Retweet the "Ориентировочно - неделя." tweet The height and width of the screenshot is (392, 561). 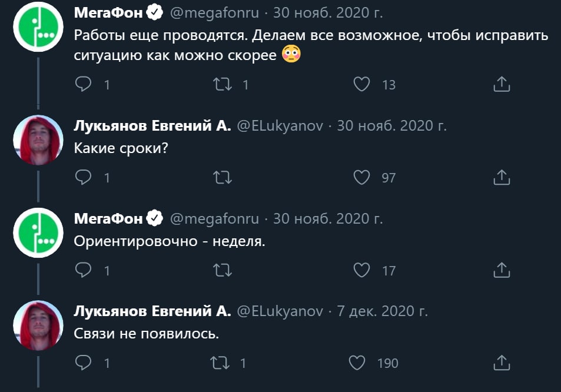pos(223,270)
